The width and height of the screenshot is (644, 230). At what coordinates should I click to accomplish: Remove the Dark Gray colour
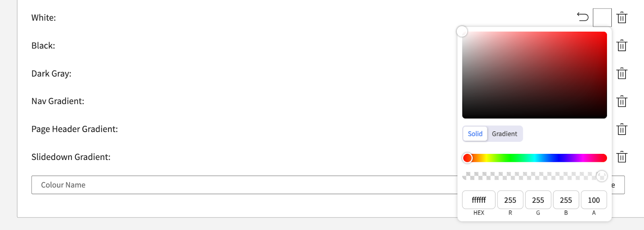tap(622, 74)
